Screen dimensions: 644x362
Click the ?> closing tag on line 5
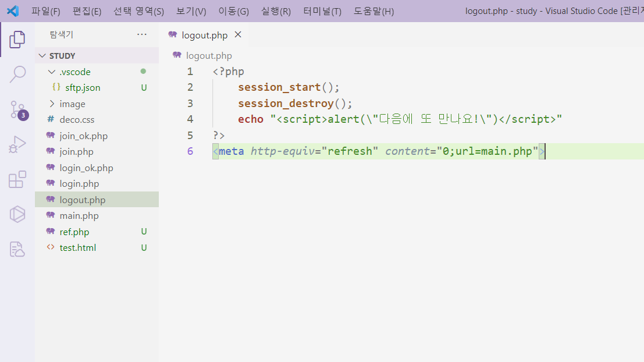(219, 135)
